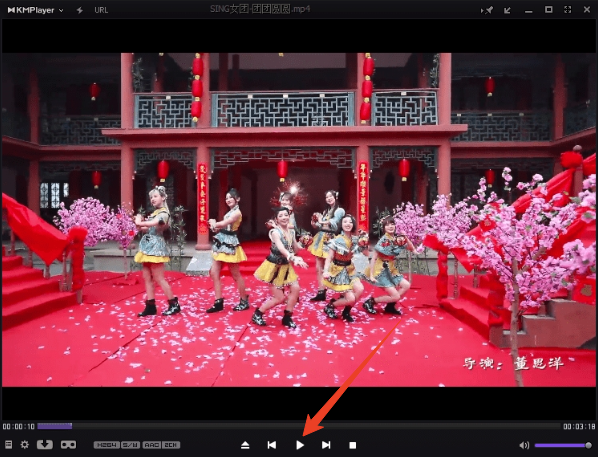
Task: Maximize the KMPlayer window
Action: point(548,10)
